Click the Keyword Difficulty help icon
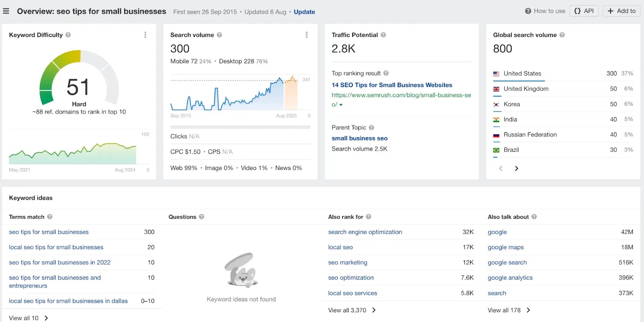 coord(68,35)
